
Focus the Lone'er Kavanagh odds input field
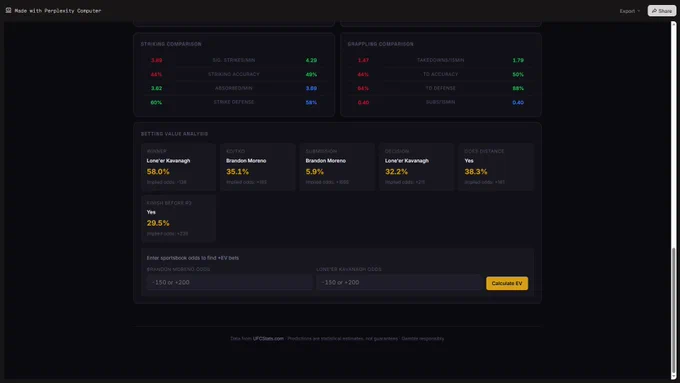point(399,282)
